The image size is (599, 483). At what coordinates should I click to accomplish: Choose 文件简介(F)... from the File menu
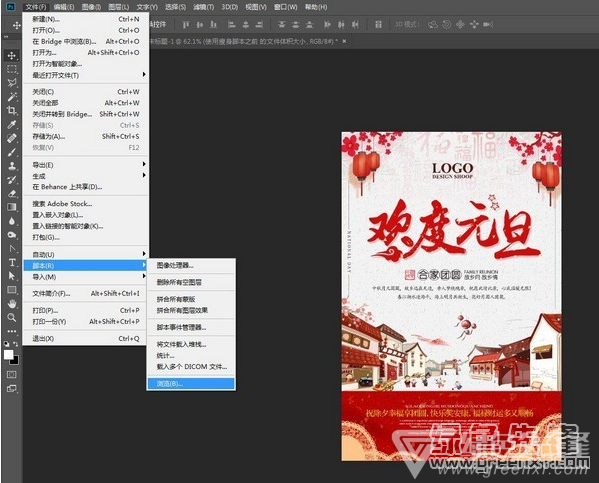[86, 293]
